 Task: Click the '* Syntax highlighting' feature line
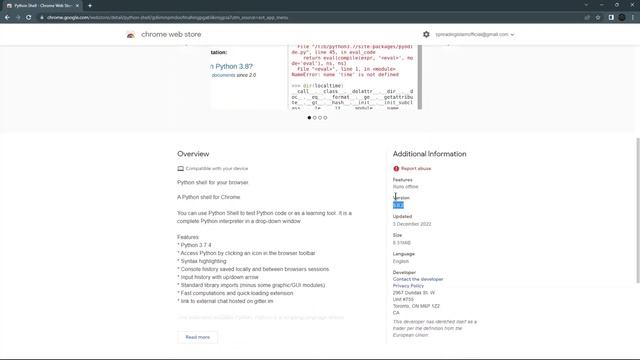pos(202,261)
